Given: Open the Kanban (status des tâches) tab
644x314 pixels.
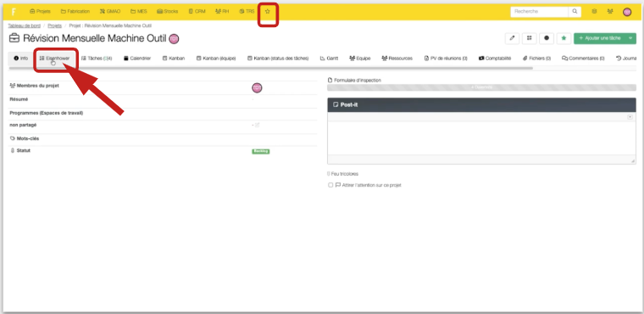Looking at the screenshot, I should (x=278, y=59).
